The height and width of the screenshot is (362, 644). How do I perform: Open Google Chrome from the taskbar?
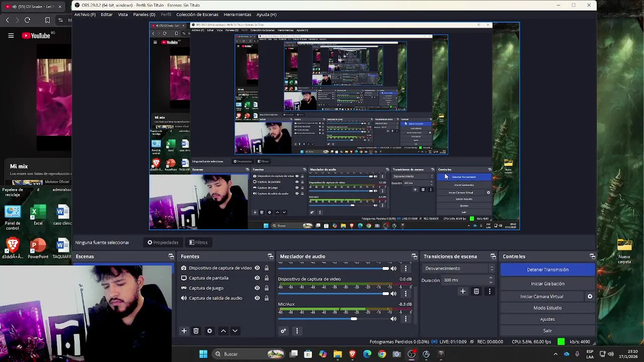(382, 354)
